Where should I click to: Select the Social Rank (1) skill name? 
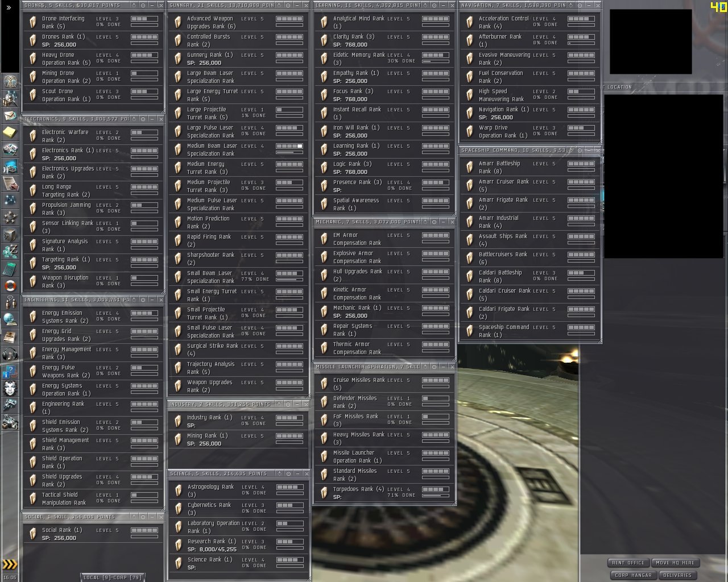(62, 530)
